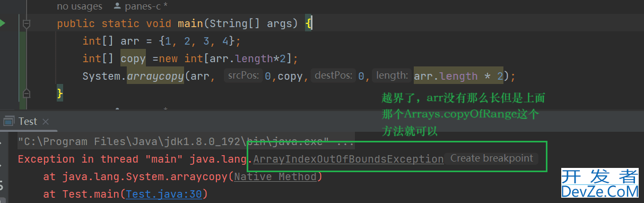Click the "length:" parameter hint

(391, 75)
